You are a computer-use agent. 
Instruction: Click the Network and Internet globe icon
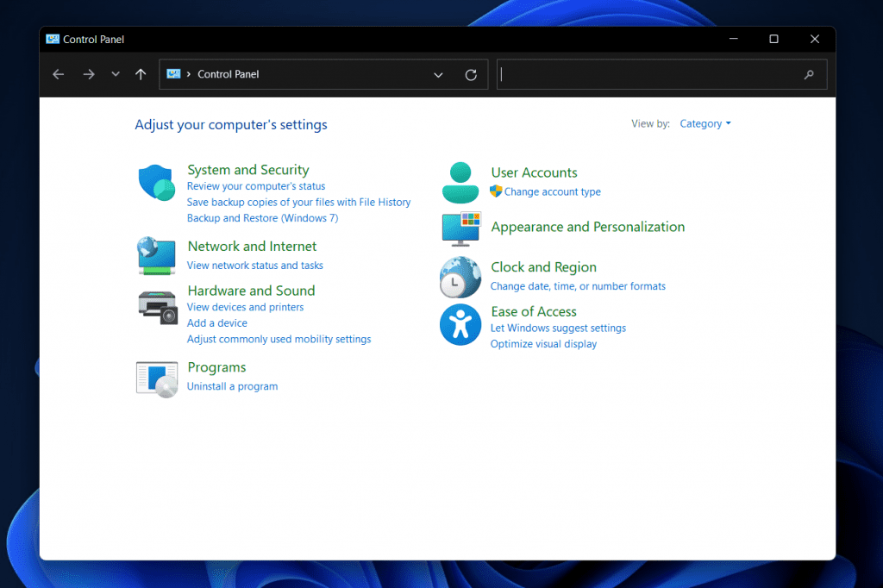tap(157, 256)
